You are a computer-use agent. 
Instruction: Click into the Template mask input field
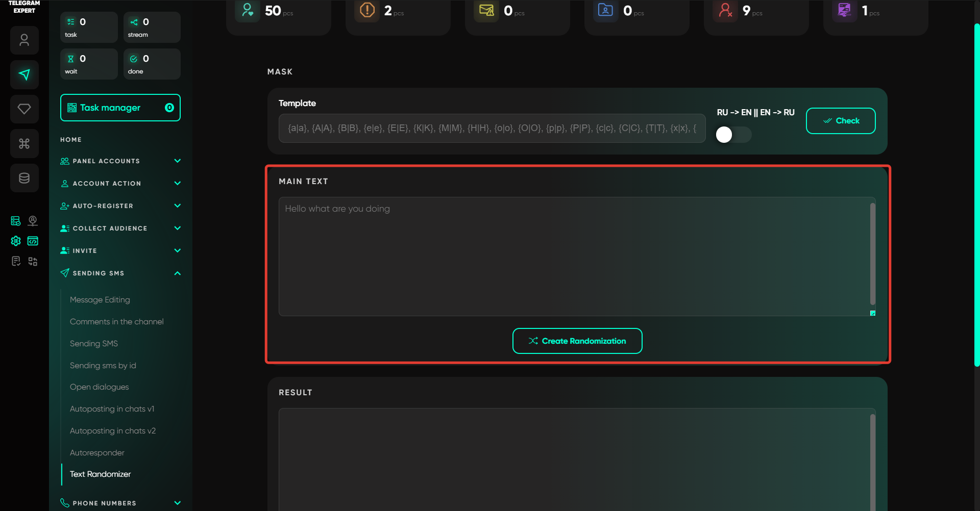492,129
